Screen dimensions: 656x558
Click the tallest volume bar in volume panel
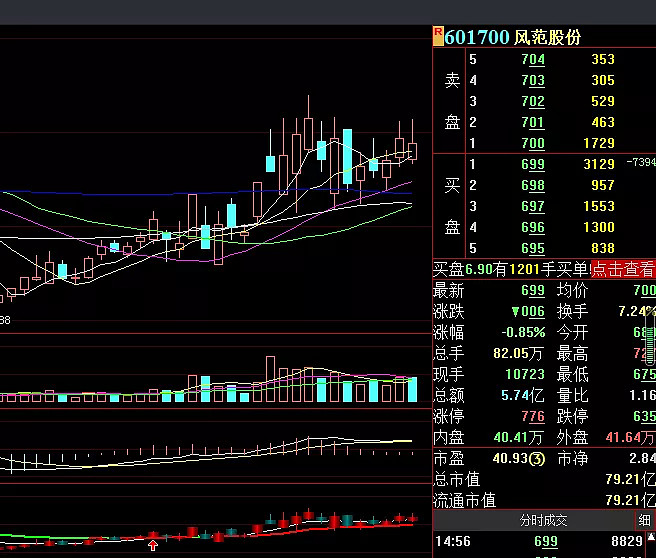(271, 379)
